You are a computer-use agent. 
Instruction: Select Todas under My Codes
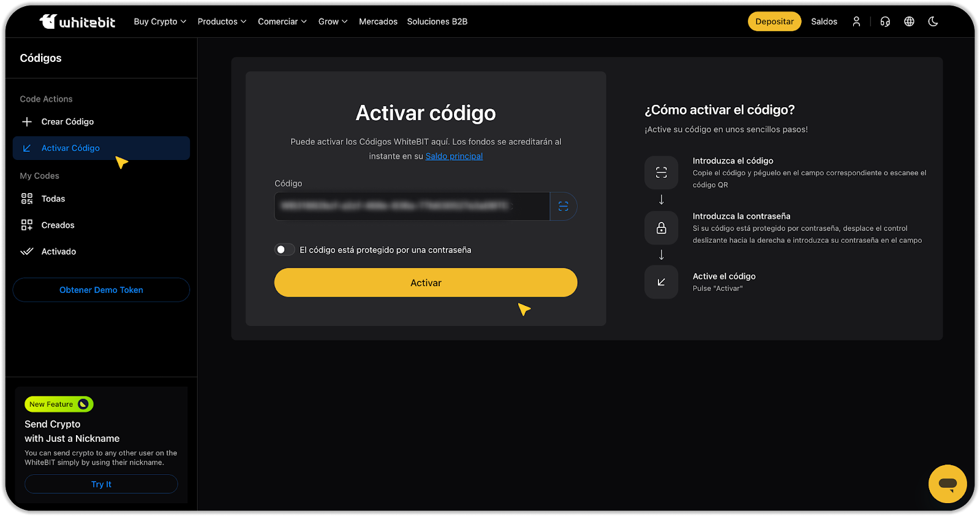tap(53, 199)
